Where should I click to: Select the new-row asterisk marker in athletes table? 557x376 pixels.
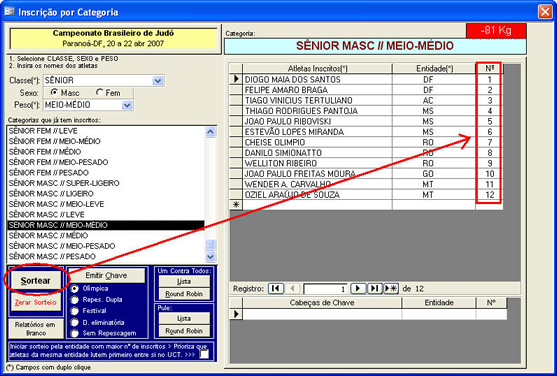pos(236,205)
